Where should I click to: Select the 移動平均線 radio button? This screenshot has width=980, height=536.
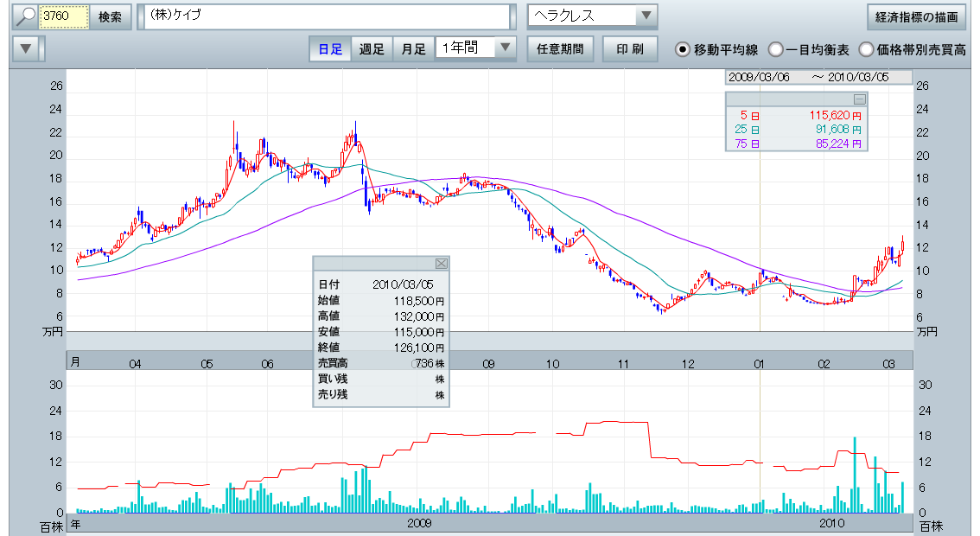(683, 49)
